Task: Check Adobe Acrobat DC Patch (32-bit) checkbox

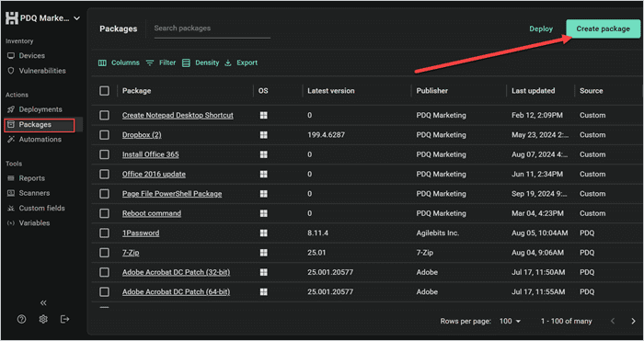Action: click(104, 272)
